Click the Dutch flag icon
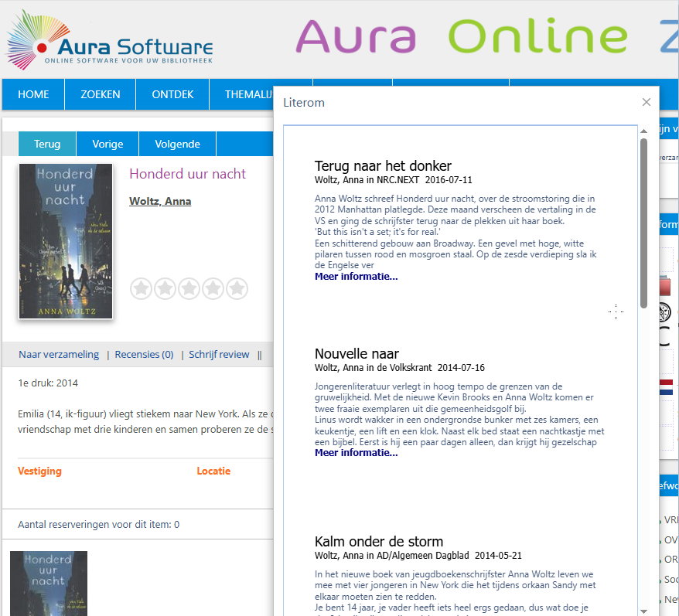 [665, 387]
